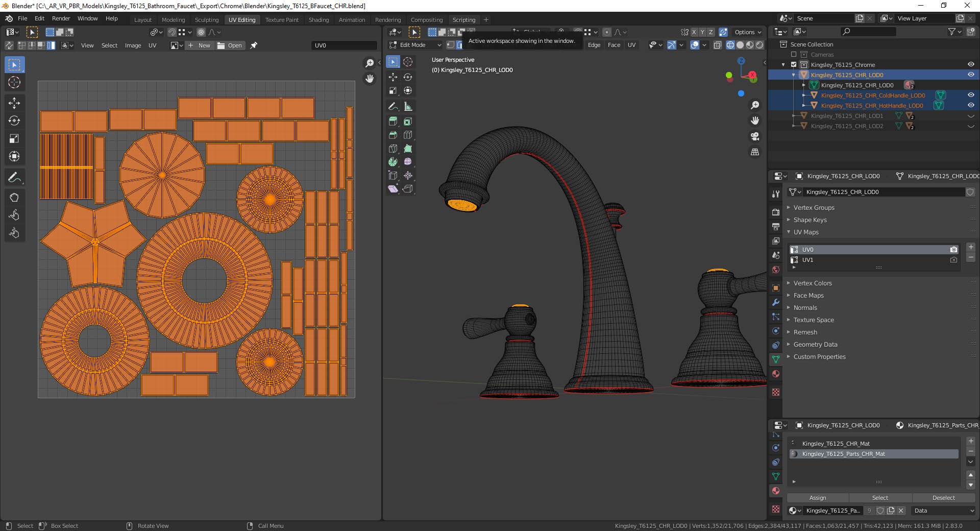The height and width of the screenshot is (531, 980).
Task: Select the Grab sculpt tool in UV editor
Action: click(14, 198)
